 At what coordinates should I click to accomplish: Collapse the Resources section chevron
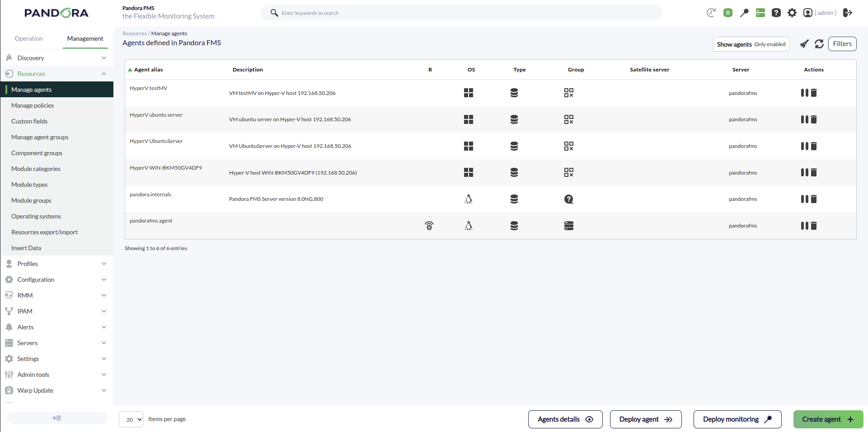click(x=104, y=74)
